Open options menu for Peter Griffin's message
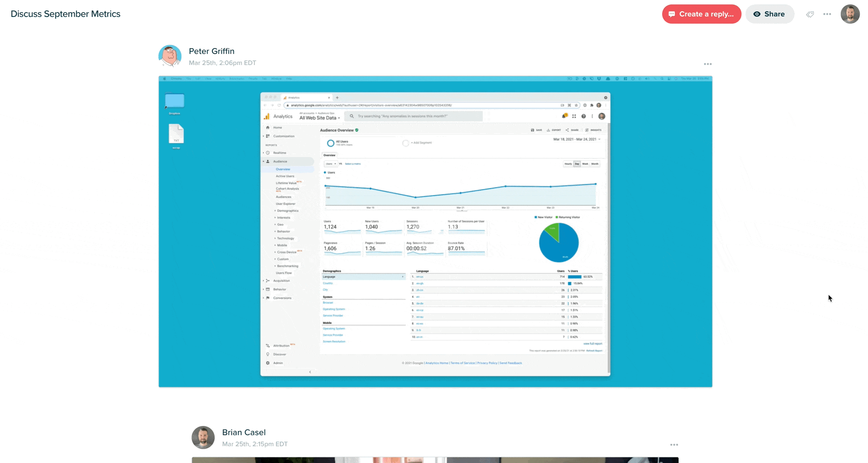868x463 pixels. click(707, 64)
